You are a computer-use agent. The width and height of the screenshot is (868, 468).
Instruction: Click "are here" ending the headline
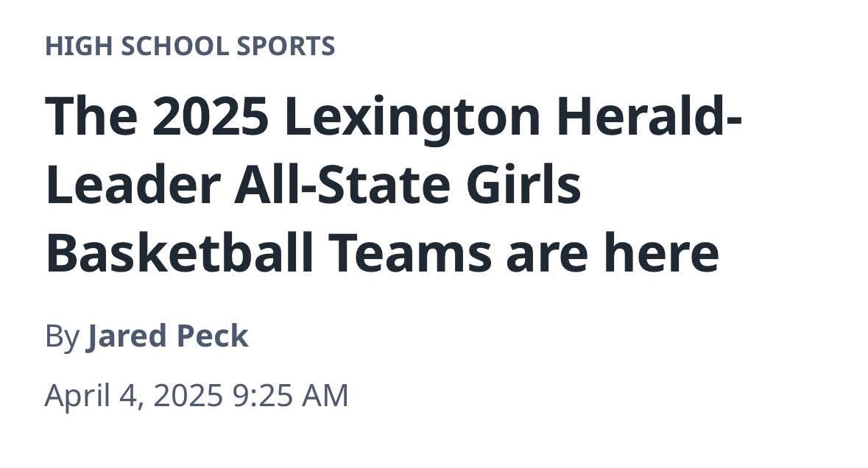tap(613, 253)
